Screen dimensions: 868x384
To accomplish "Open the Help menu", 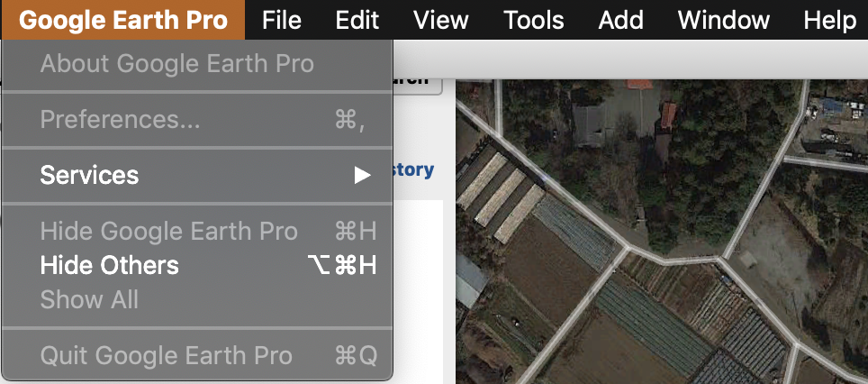I will [x=830, y=21].
